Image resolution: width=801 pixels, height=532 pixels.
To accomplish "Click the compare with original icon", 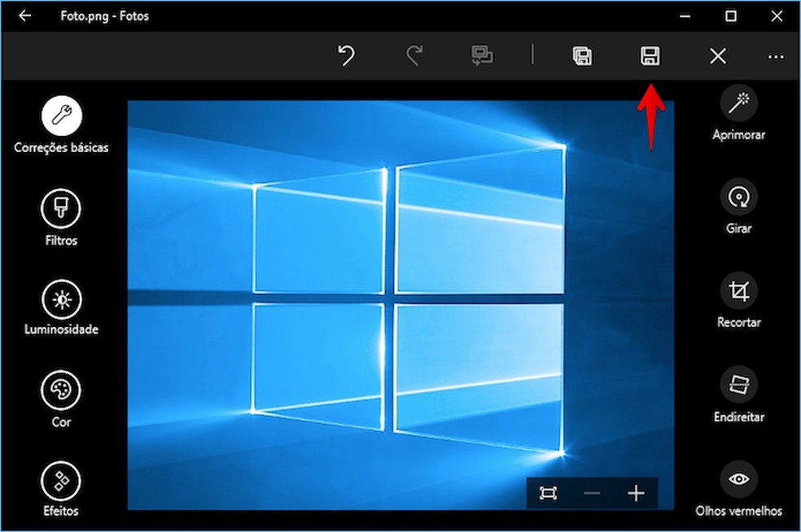I will [x=482, y=55].
